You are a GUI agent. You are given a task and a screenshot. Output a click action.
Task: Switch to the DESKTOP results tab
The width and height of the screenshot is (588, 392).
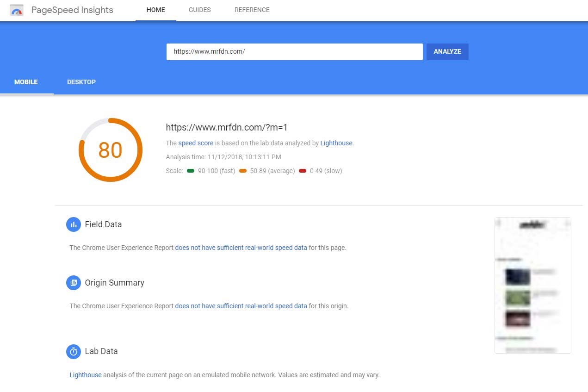[81, 82]
